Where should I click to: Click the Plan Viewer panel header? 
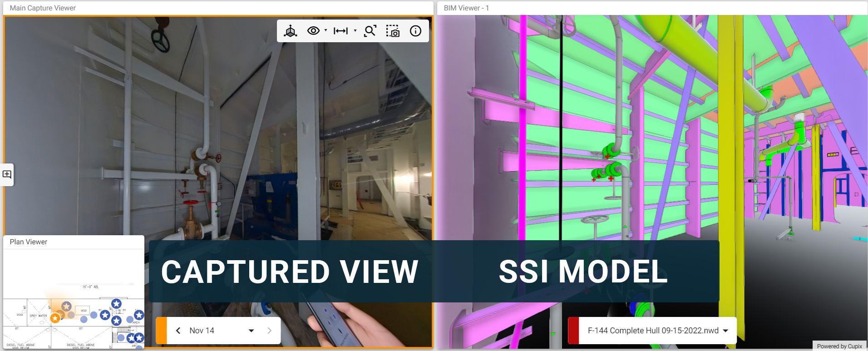point(29,242)
